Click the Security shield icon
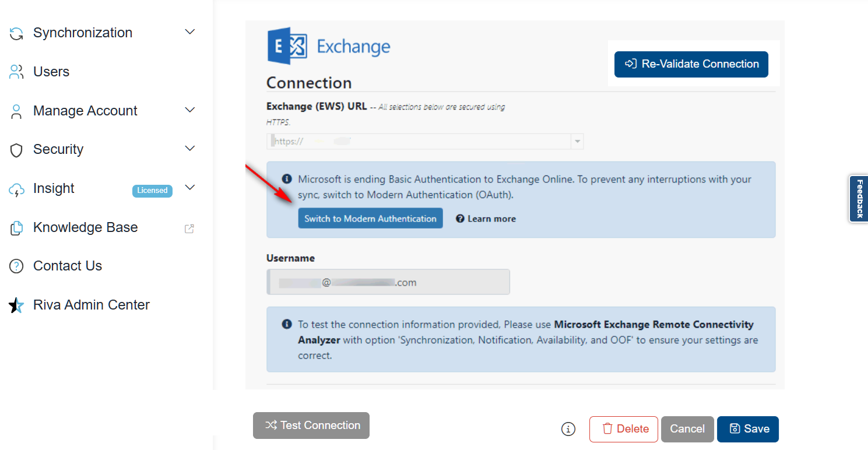The width and height of the screenshot is (868, 450). pyautogui.click(x=16, y=149)
